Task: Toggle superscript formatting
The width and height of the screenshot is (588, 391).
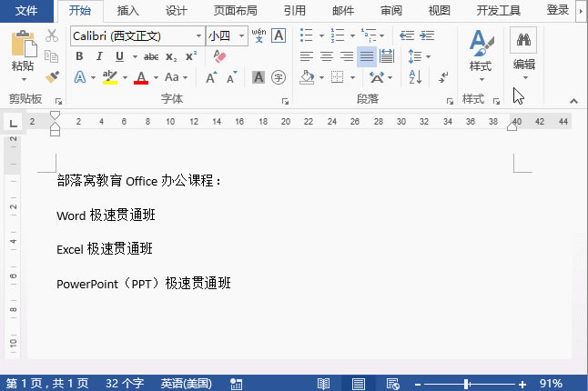Action: click(191, 56)
